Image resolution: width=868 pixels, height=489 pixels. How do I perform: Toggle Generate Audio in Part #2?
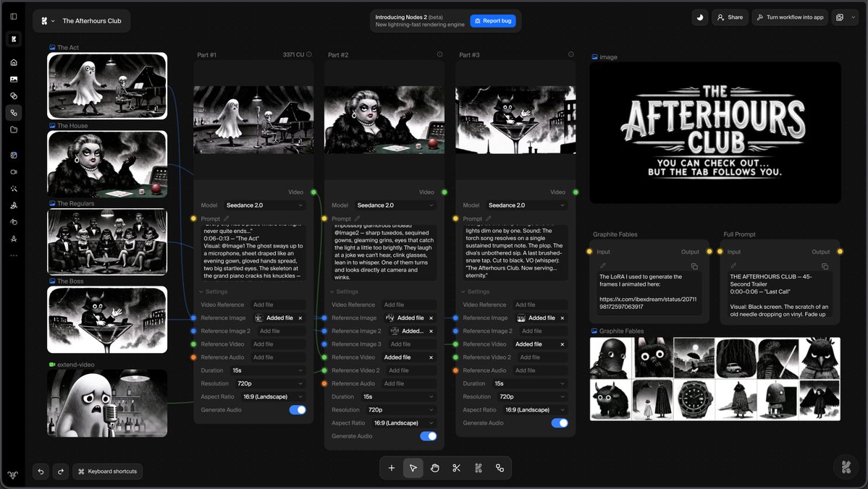[429, 436]
